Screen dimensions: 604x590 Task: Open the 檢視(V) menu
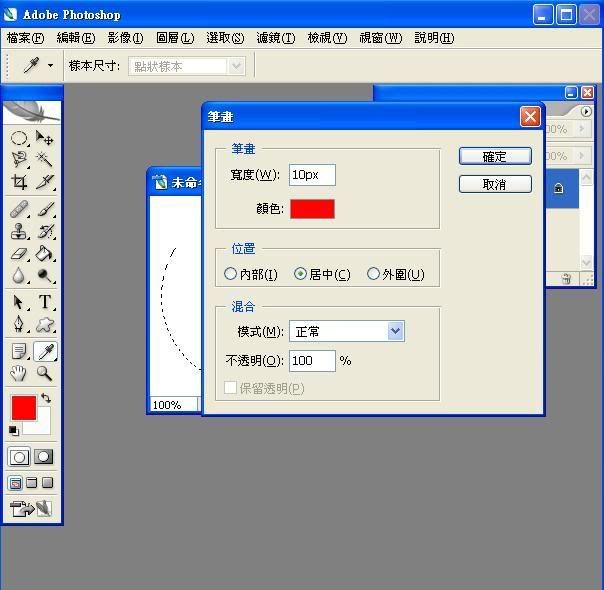(327, 38)
